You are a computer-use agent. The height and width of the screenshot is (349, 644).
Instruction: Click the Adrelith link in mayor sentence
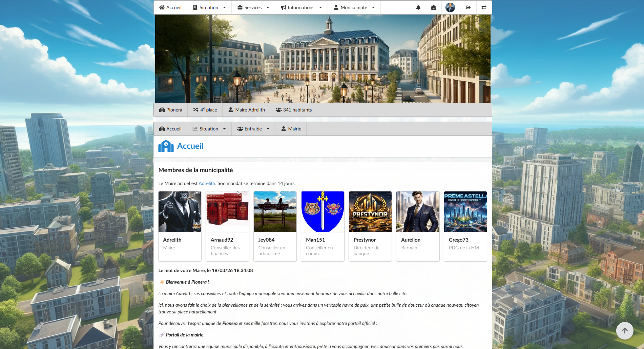click(x=207, y=183)
